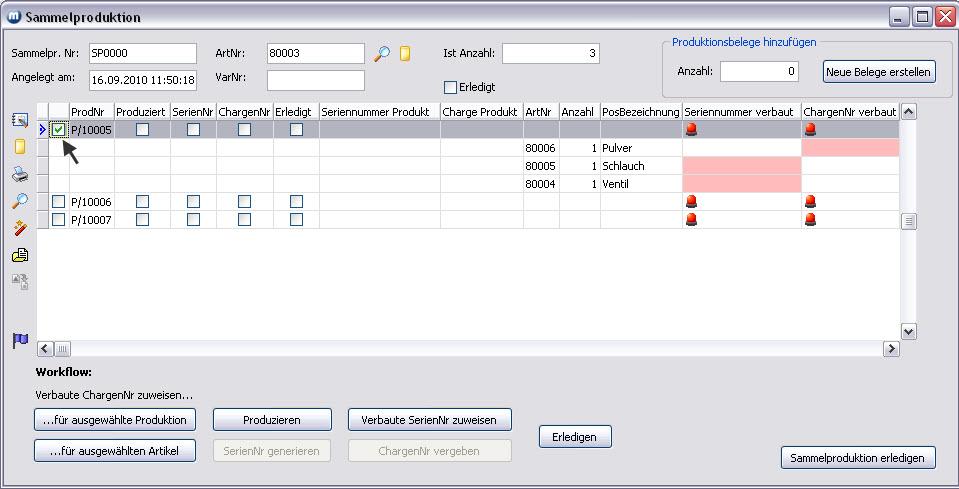Image resolution: width=959 pixels, height=489 pixels.
Task: Click the Sammelproduktion erledigen button
Action: 857,457
